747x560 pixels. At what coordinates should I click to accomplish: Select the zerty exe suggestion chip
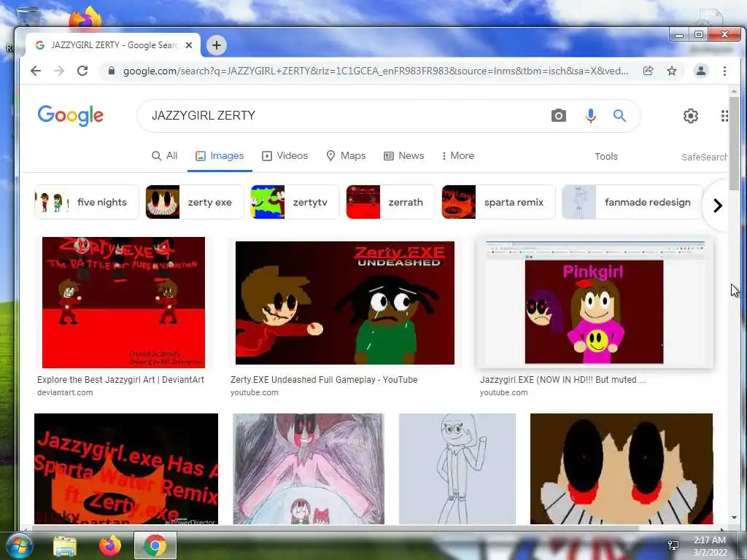[x=194, y=202]
